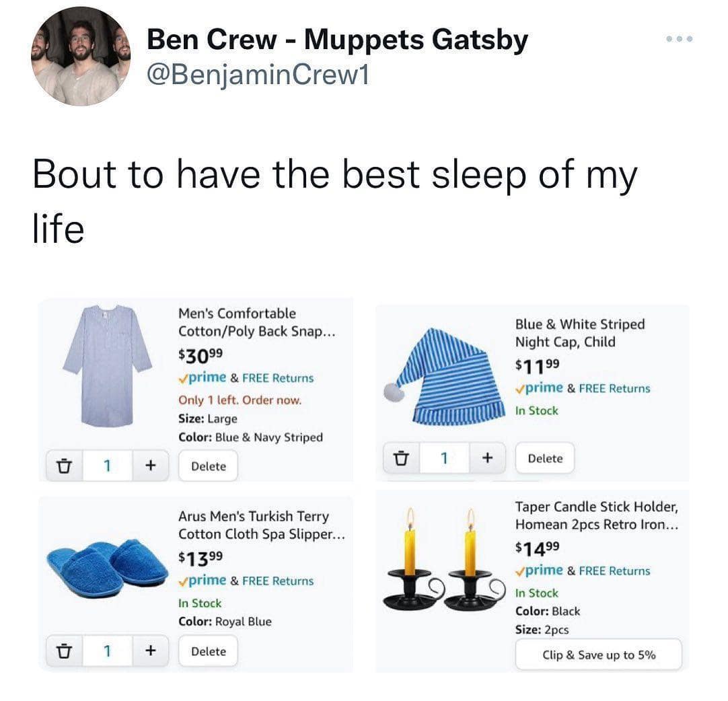Image resolution: width=728 pixels, height=701 pixels.
Task: Click the trash icon for the blue slippers
Action: [x=65, y=651]
